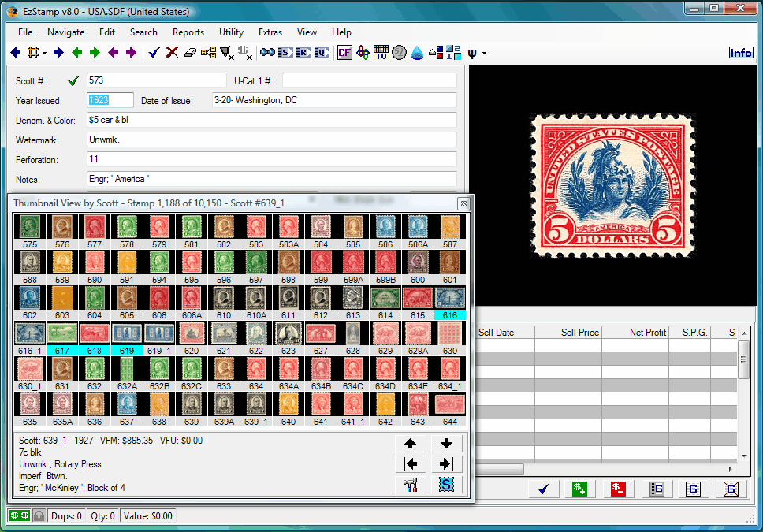The width and height of the screenshot is (763, 532).
Task: Click the water drop watermark icon
Action: (417, 53)
